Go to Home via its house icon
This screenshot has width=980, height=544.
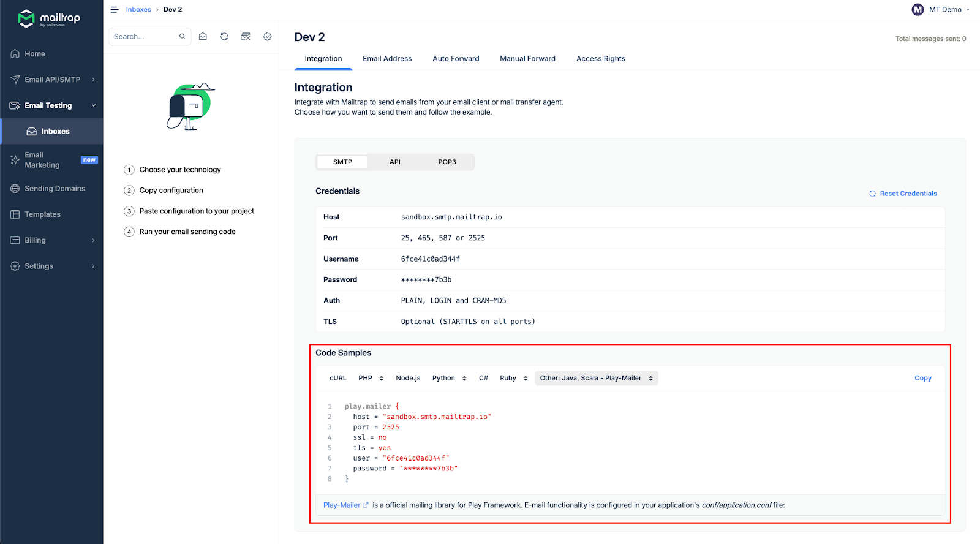point(15,54)
